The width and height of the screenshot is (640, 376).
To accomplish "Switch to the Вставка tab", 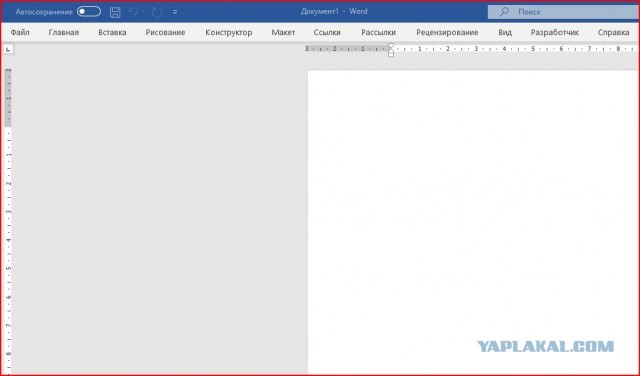I will point(112,32).
